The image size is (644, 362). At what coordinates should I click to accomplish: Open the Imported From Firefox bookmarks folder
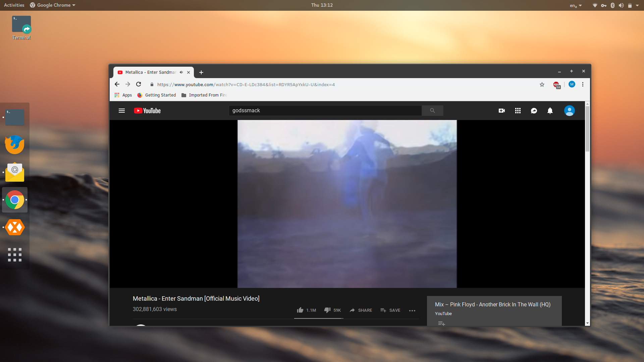(x=204, y=95)
